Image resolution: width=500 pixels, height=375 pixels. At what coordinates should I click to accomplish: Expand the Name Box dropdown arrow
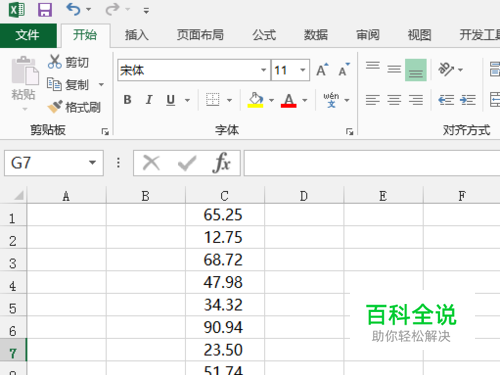point(92,163)
